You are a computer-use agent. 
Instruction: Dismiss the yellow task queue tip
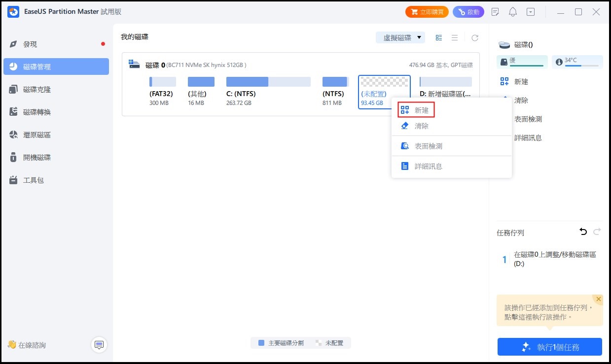(598, 299)
